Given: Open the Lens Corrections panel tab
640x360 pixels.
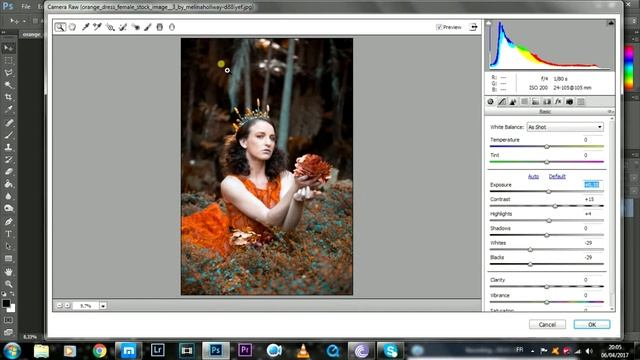Looking at the screenshot, I should click(x=547, y=102).
